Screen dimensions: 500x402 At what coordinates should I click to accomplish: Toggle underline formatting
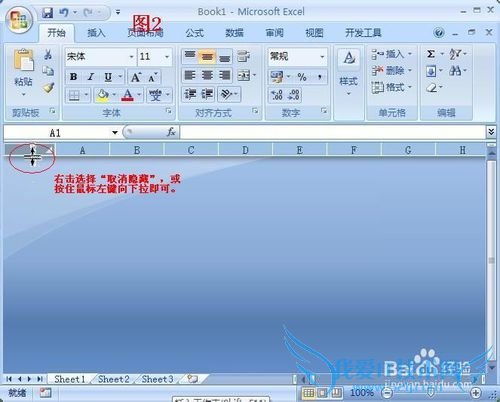108,77
